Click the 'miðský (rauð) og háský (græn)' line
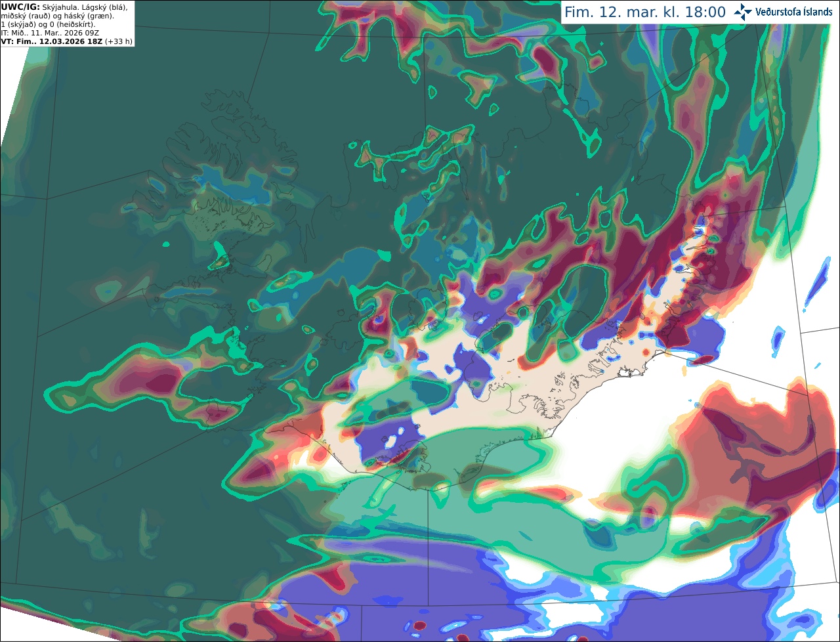Screen dimensions: 840x642 click(57, 15)
